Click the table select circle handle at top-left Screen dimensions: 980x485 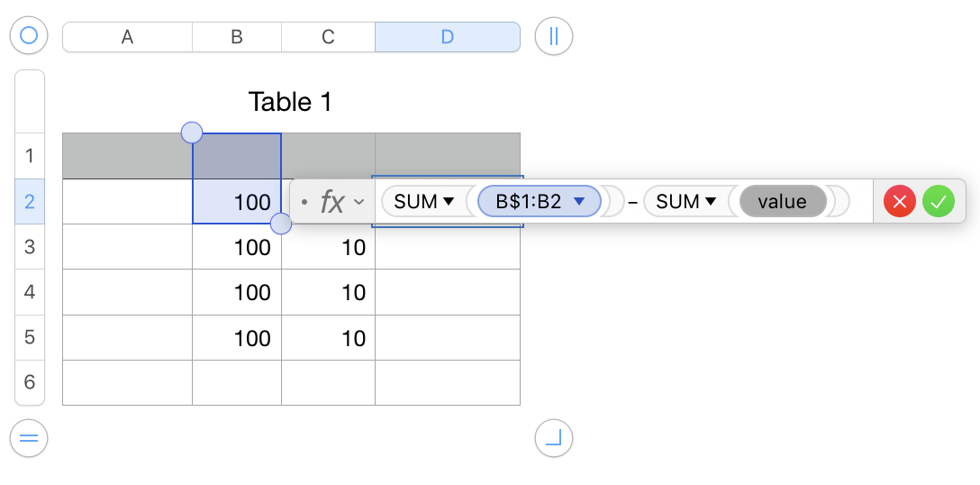pos(28,36)
